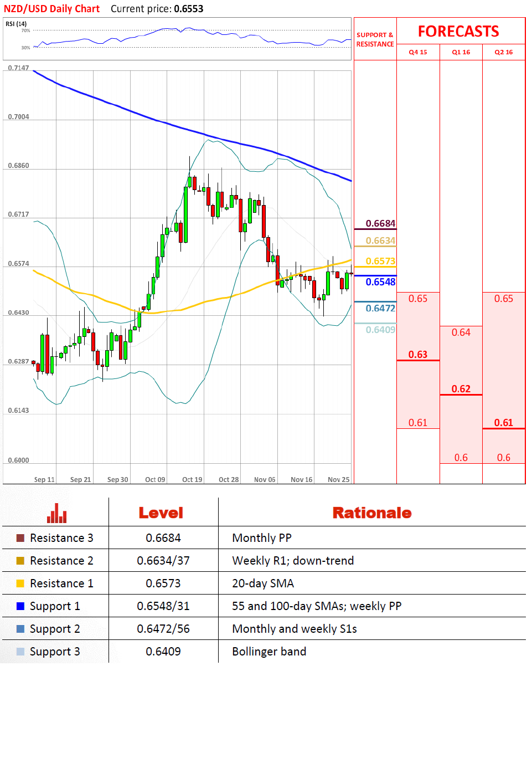Click the 0.65 Q2 16 forecast upper value
Viewport: 532px width, 758px height.
504,299
